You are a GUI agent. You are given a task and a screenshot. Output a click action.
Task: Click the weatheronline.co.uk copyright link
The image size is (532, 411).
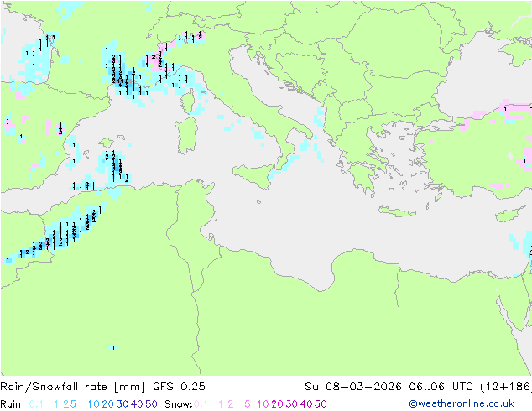tap(462, 404)
